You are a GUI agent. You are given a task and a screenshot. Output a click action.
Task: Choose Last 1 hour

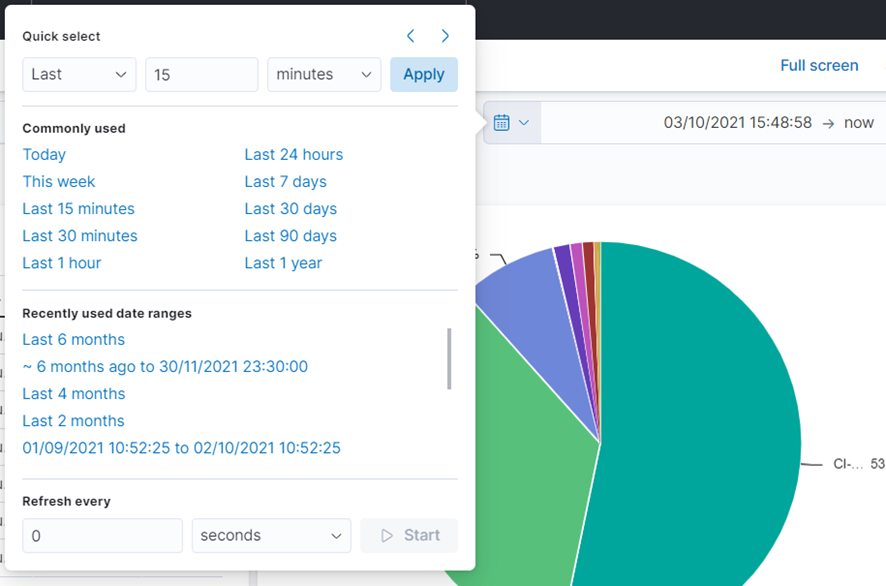[x=62, y=263]
